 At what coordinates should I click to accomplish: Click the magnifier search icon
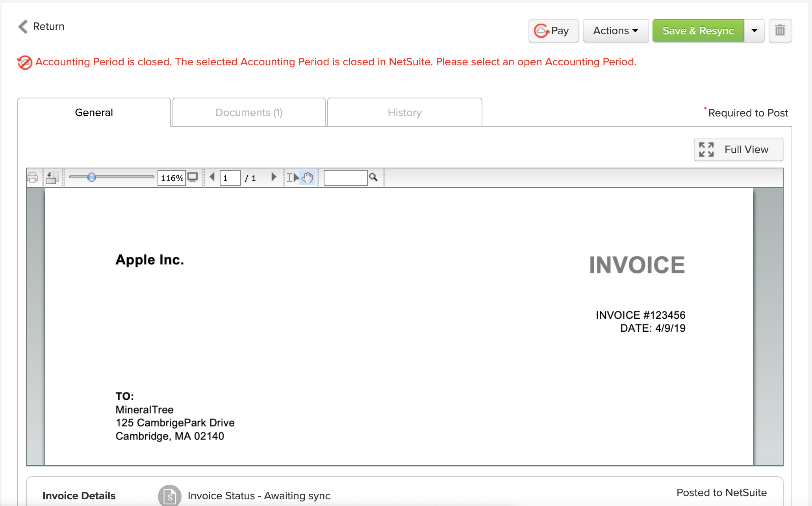click(x=373, y=177)
